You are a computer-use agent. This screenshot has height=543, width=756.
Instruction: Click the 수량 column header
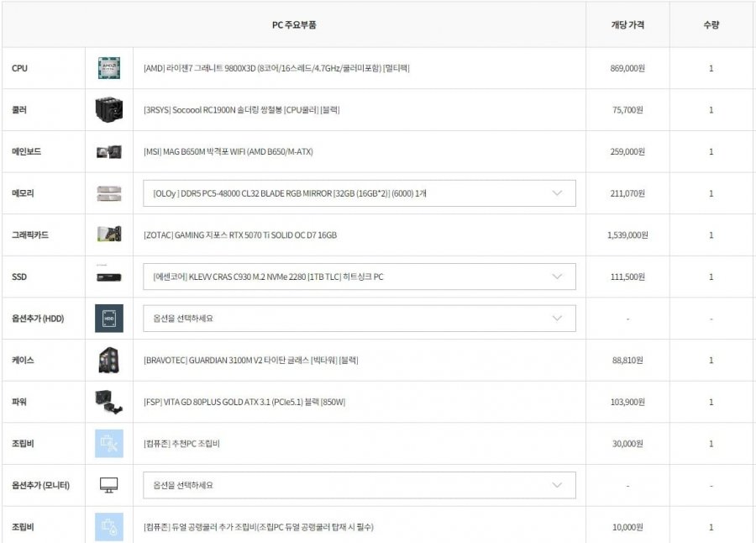tap(711, 24)
